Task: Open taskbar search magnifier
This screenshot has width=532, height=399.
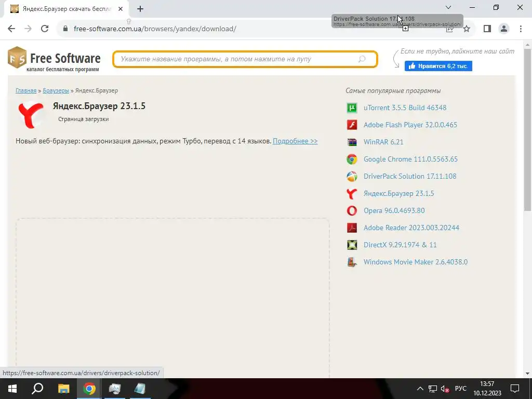Action: (37, 389)
